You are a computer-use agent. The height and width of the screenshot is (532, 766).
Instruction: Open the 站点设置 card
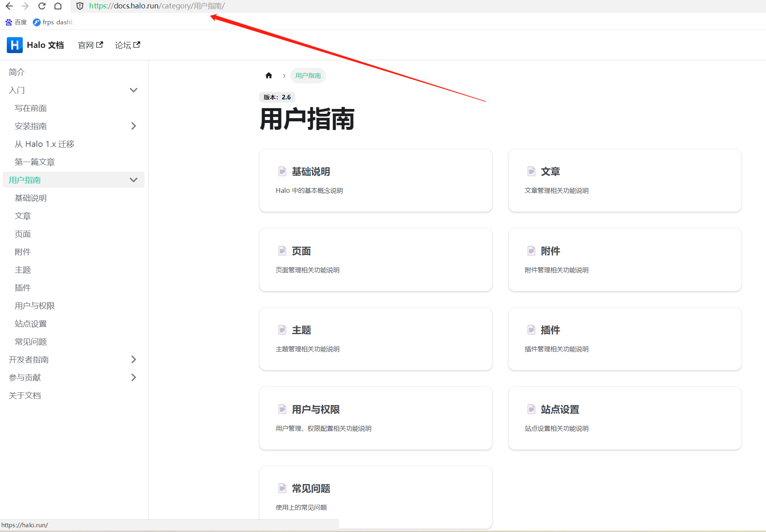pyautogui.click(x=625, y=418)
